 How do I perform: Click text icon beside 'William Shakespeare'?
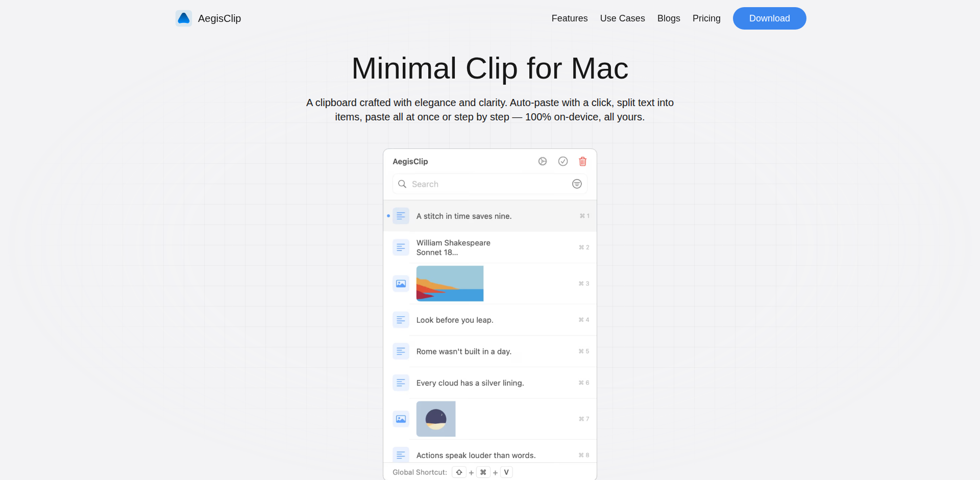tap(401, 247)
